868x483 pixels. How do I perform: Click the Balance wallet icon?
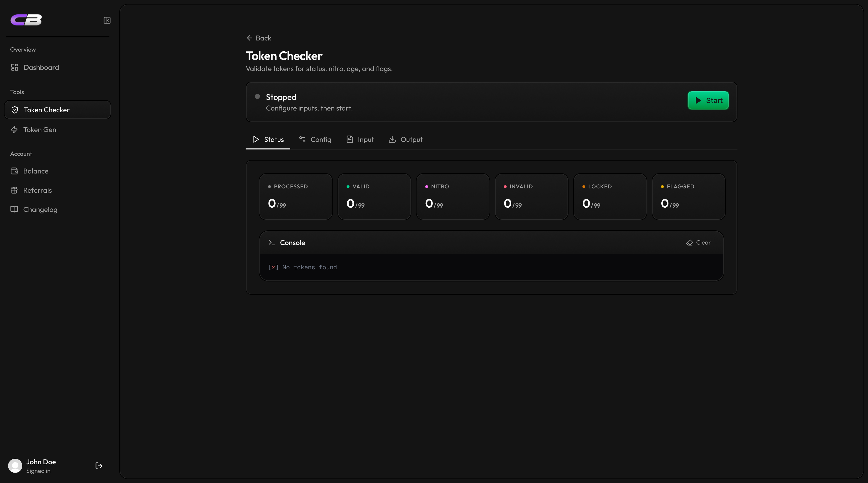pyautogui.click(x=14, y=171)
